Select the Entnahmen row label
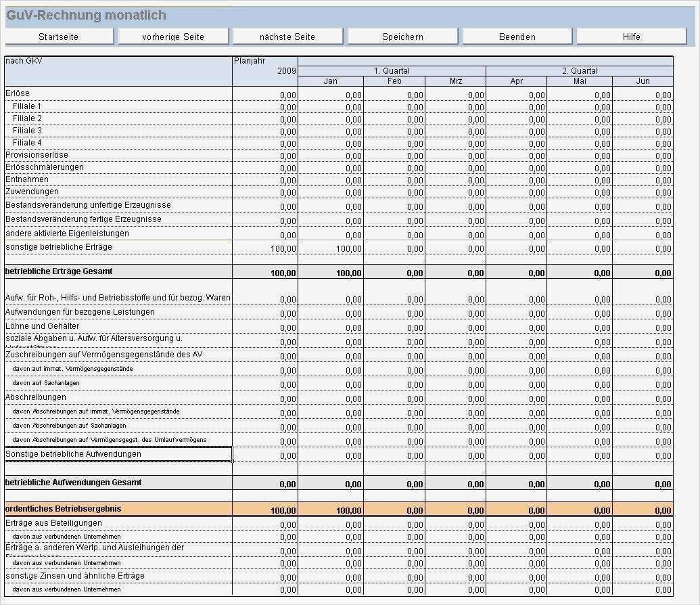Image resolution: width=700 pixels, height=605 pixels. coord(27,179)
